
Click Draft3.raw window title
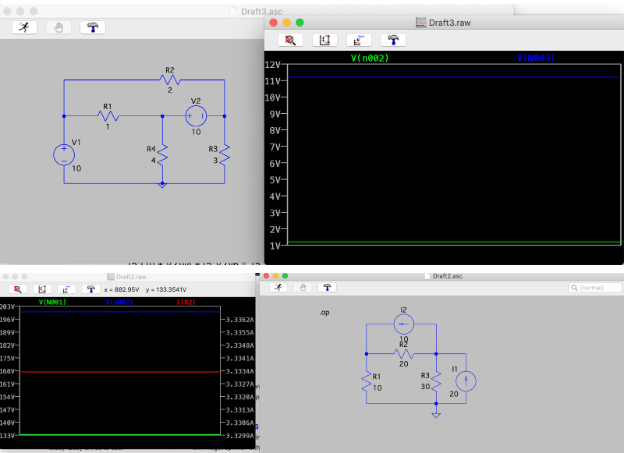tap(450, 23)
